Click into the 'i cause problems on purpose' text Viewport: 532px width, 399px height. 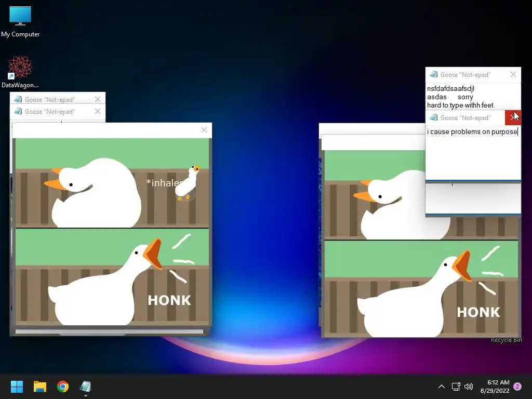(x=472, y=131)
